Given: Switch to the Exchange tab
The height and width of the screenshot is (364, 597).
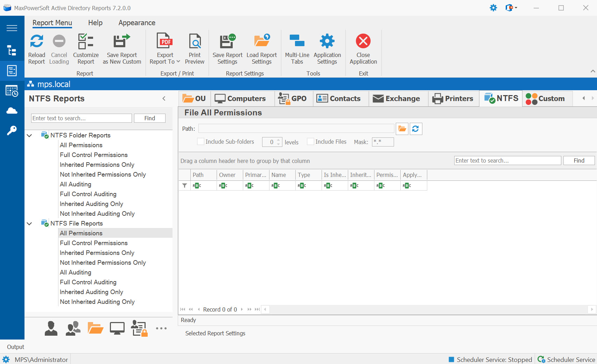Looking at the screenshot, I should [x=397, y=99].
